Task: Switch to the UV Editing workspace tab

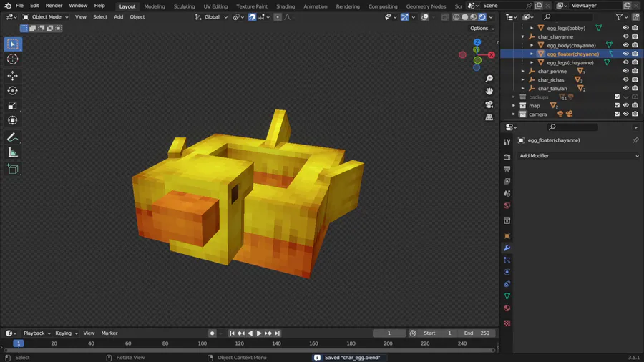Action: click(x=215, y=6)
